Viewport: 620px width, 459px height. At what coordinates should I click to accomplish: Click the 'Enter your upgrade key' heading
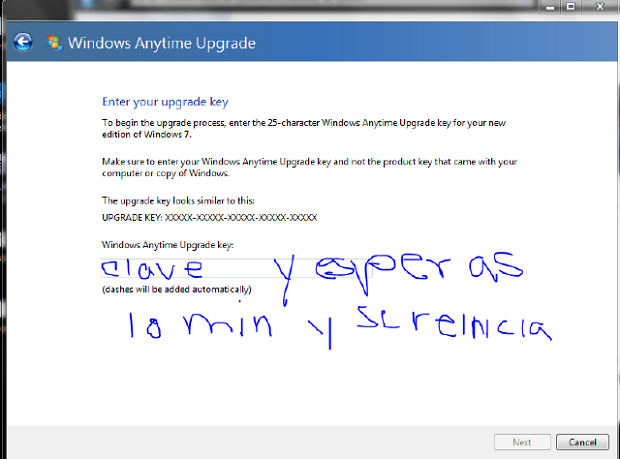click(x=165, y=102)
